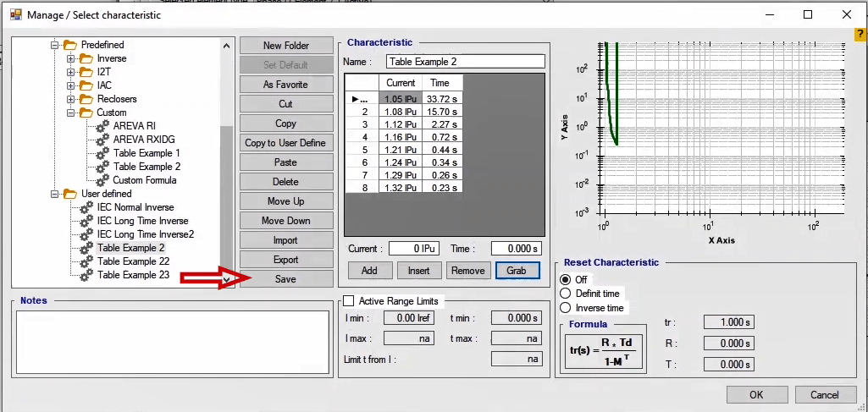868x412 pixels.
Task: Click the User defined folder icon
Action: pos(70,194)
